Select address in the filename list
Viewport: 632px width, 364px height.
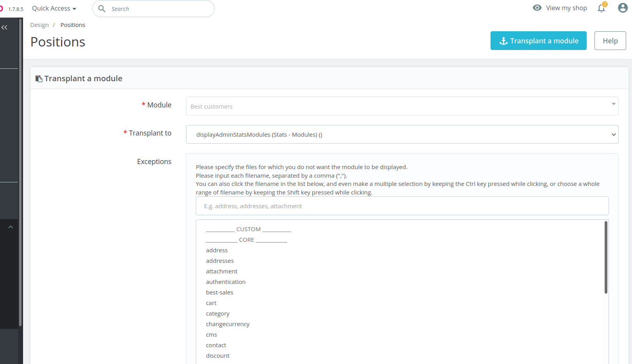point(217,250)
